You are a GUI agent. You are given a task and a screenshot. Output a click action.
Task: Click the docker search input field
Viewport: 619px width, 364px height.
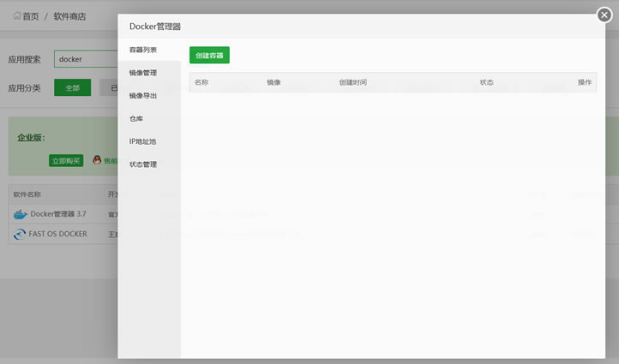coord(86,59)
